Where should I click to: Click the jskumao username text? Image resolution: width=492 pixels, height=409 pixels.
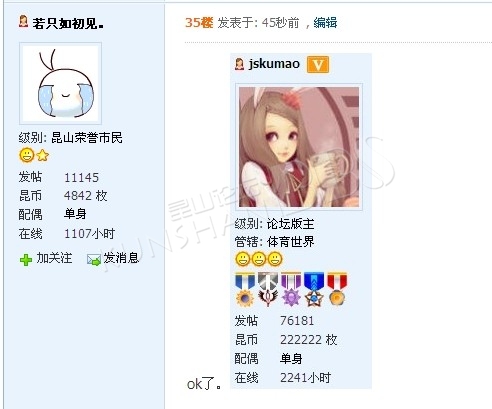[274, 64]
